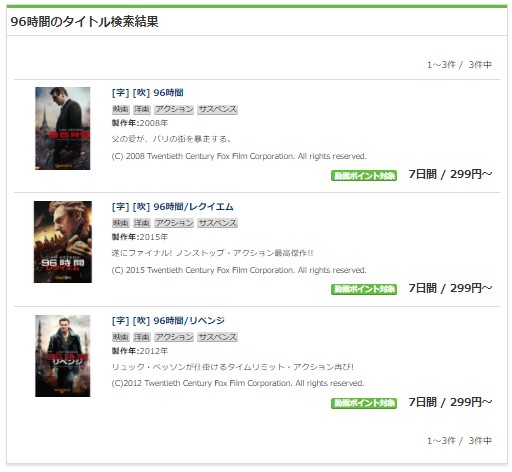Select the 映画 tag under 96時間
512x472 pixels.
pos(121,109)
